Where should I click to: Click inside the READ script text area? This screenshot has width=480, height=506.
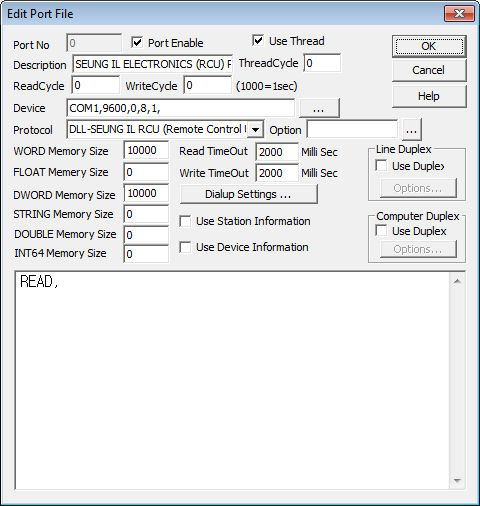tap(232, 380)
